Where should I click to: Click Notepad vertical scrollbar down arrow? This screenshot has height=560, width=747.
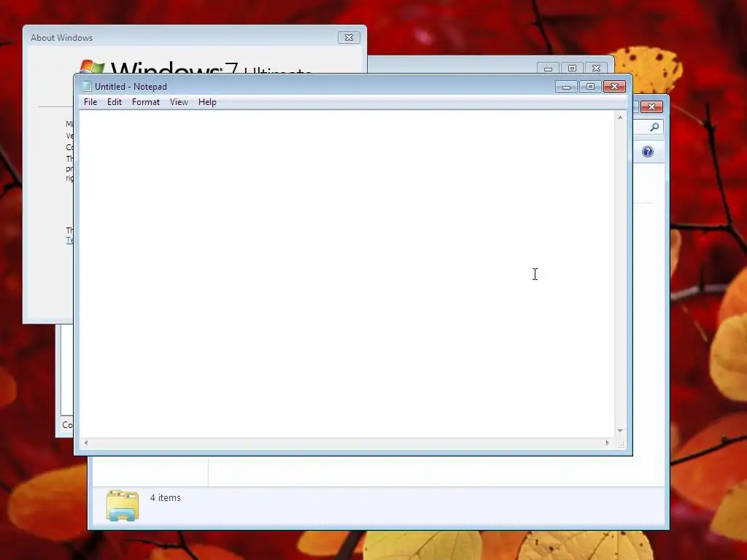coord(620,431)
